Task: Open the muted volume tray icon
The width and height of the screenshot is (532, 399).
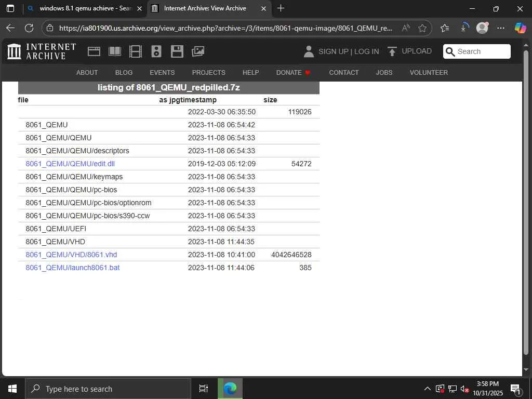Action: click(464, 389)
